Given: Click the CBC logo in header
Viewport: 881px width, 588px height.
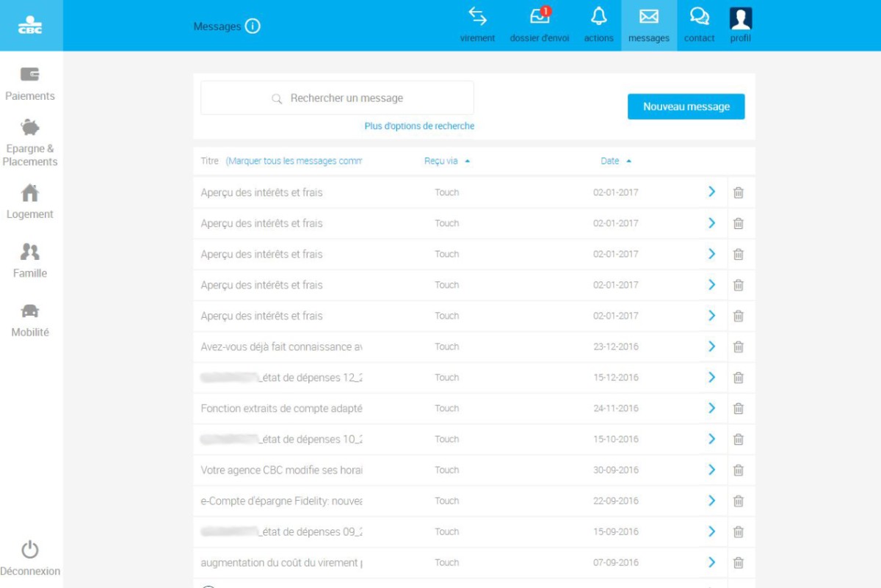Looking at the screenshot, I should point(30,26).
